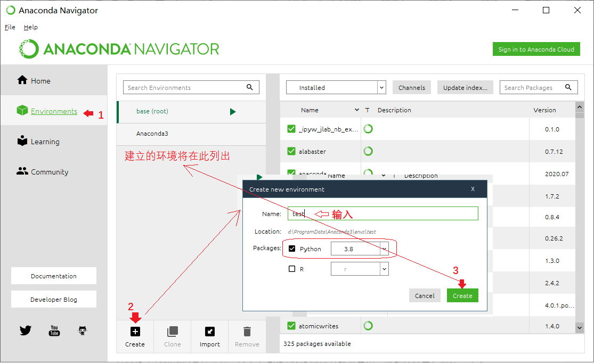
Task: Toggle the R package checkbox
Action: (x=292, y=269)
